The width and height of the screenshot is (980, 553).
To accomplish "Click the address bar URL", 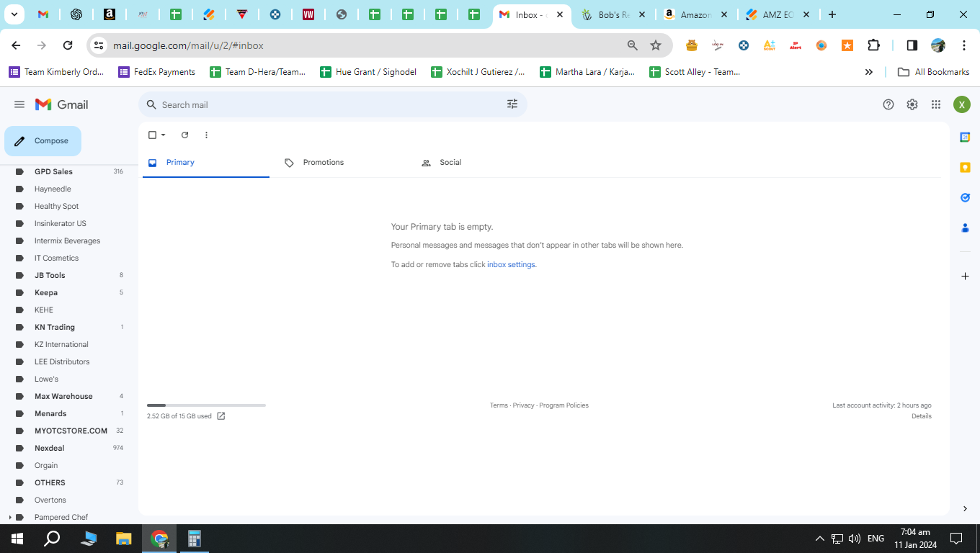I will coord(188,45).
